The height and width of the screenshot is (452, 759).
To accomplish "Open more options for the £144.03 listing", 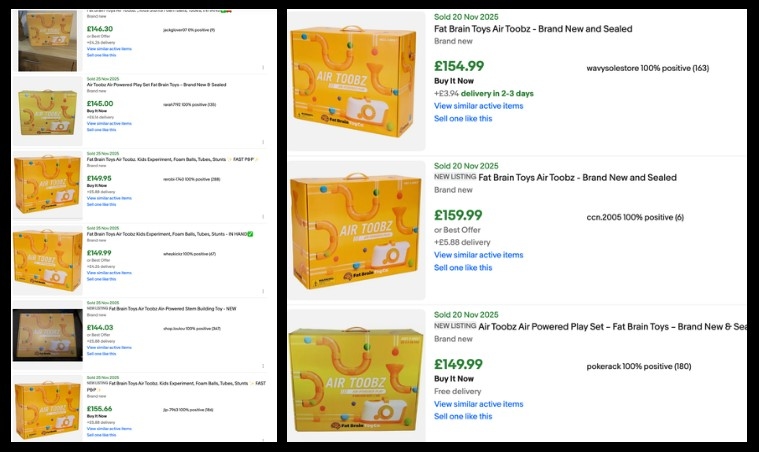I will pos(263,366).
